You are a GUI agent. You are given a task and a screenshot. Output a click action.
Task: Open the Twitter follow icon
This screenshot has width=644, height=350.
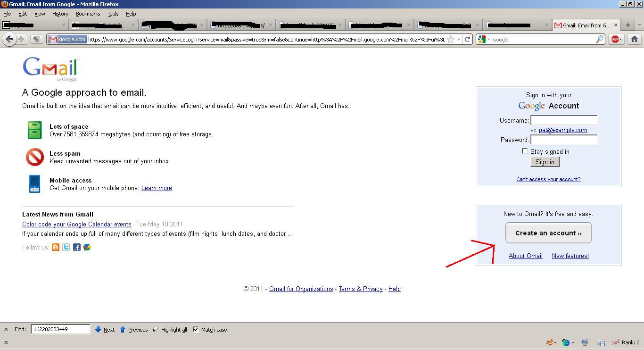tap(66, 247)
